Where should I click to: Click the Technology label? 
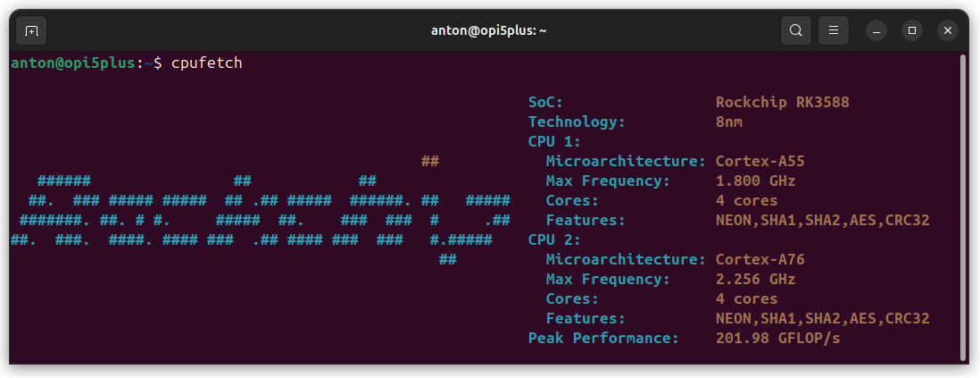tap(577, 122)
